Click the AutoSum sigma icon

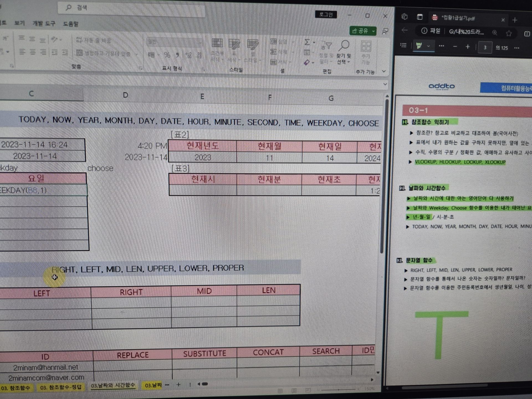pos(307,42)
